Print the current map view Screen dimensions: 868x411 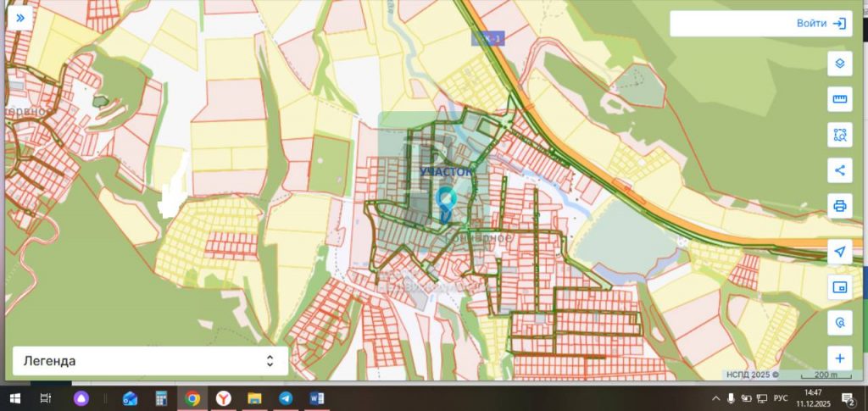coord(839,206)
